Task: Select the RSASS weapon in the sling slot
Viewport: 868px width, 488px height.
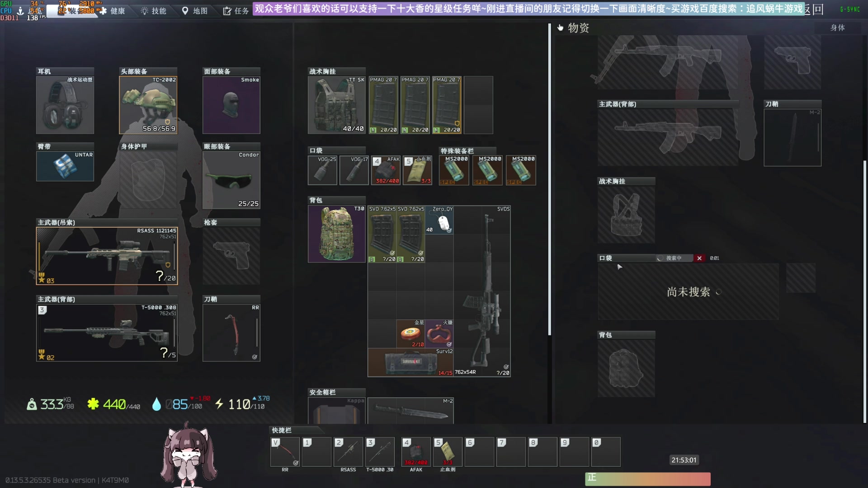Action: click(107, 256)
